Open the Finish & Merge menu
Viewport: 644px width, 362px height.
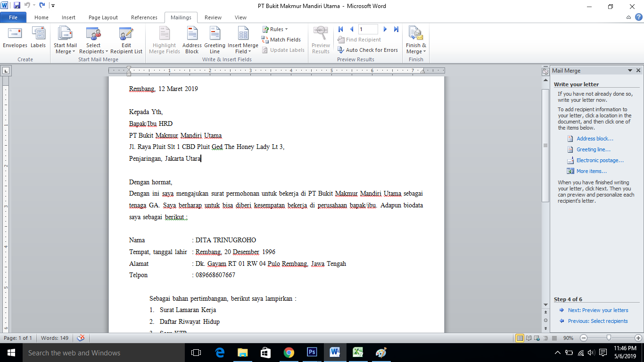(415, 40)
